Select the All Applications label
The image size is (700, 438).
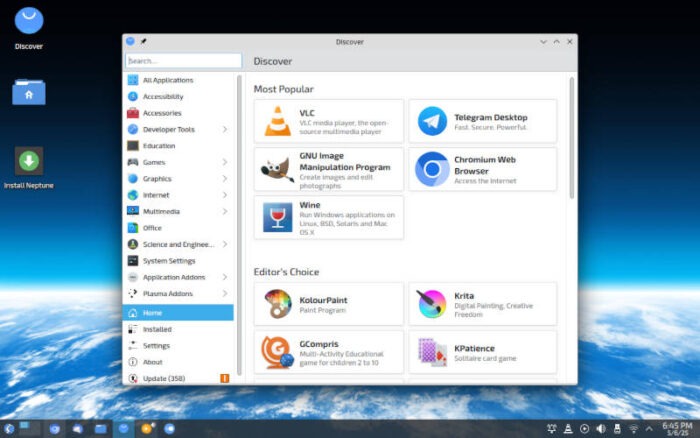click(168, 80)
